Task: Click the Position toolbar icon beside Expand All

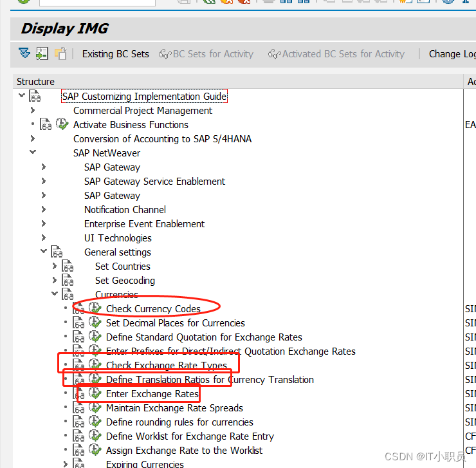Action: (42, 53)
